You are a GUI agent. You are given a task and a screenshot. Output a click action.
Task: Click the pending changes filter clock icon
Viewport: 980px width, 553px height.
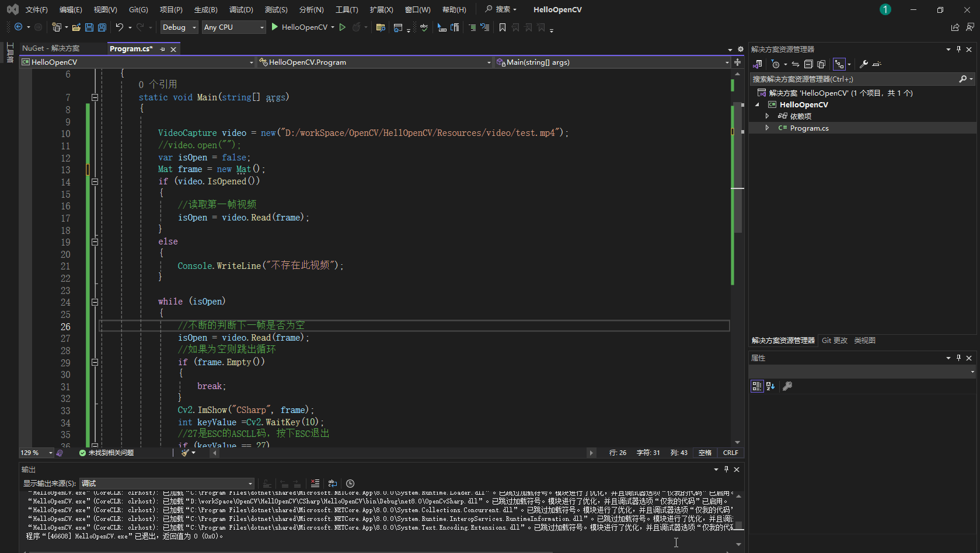(775, 64)
